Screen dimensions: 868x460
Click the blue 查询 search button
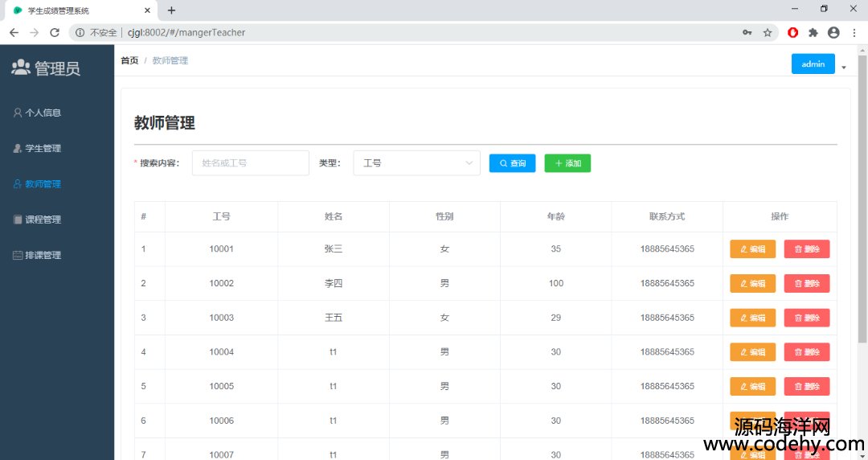[512, 163]
